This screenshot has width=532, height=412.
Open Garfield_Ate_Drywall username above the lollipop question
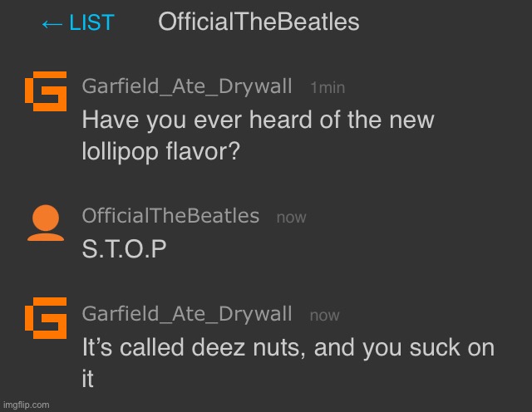(187, 86)
